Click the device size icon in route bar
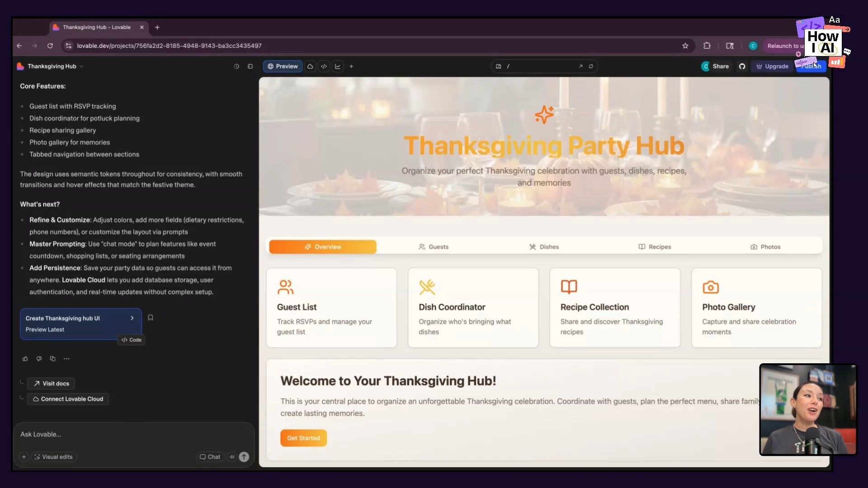 click(x=498, y=66)
